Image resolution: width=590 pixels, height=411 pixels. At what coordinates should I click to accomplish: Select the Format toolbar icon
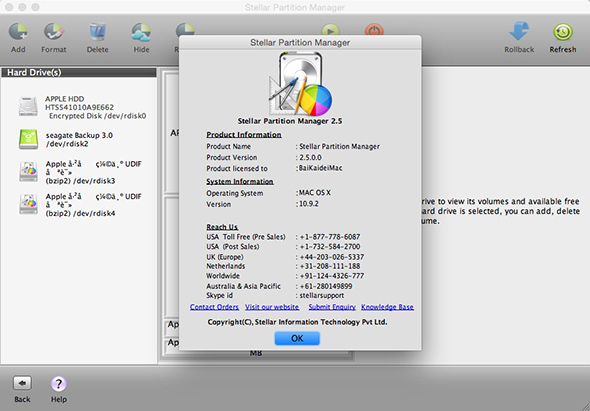[54, 32]
